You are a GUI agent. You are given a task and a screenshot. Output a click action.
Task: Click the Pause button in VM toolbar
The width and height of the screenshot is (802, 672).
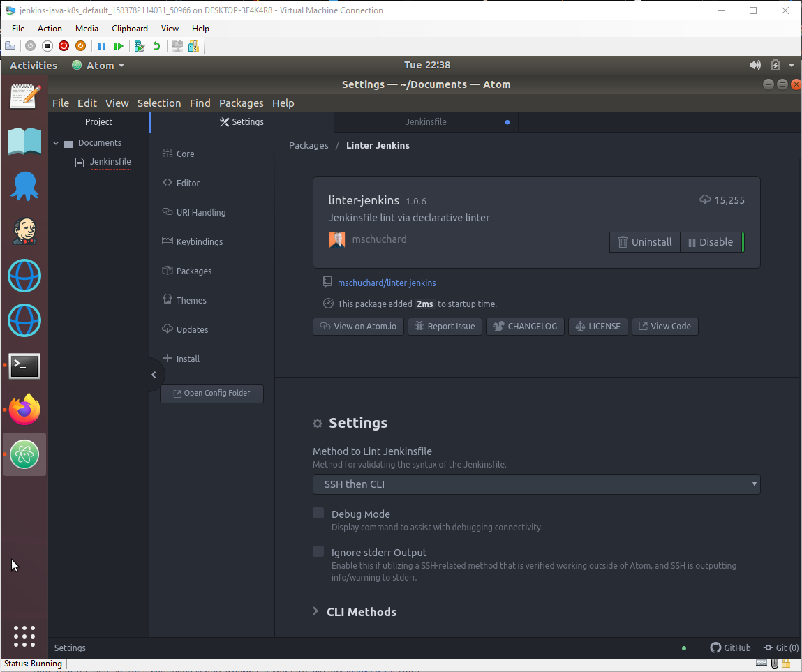point(102,46)
